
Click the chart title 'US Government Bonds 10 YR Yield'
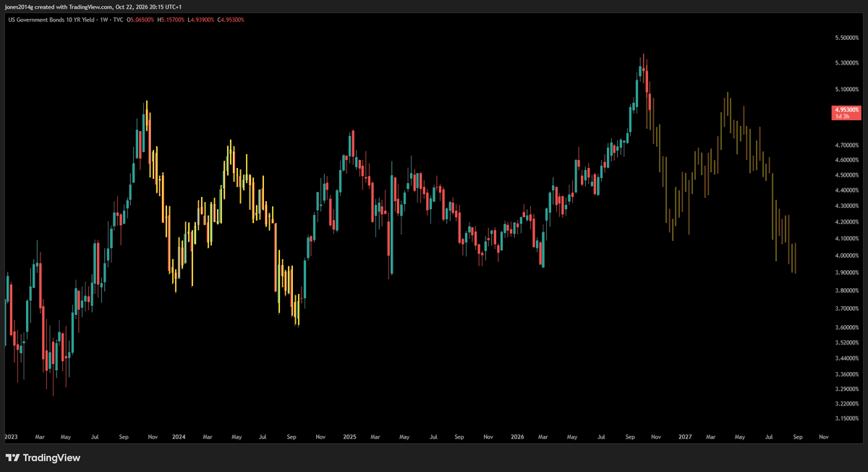[51, 20]
